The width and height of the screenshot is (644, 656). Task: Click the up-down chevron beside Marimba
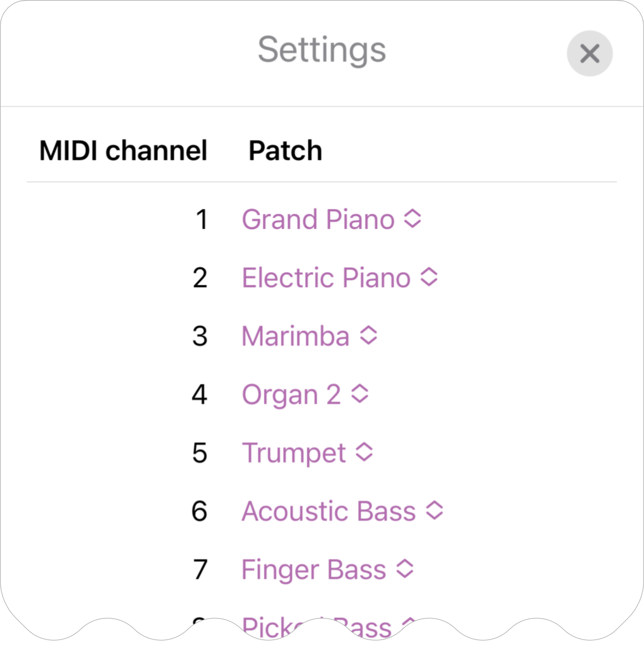coord(368,335)
